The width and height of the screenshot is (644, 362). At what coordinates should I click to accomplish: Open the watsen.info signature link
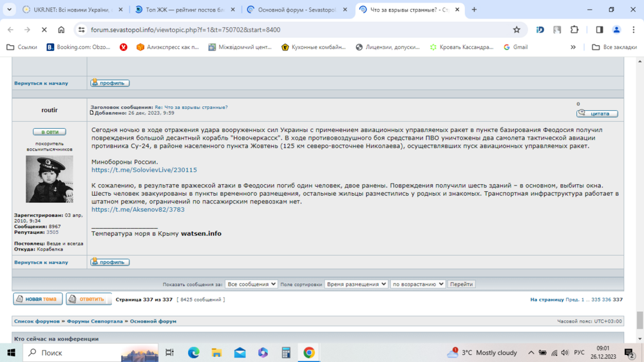[x=201, y=233]
